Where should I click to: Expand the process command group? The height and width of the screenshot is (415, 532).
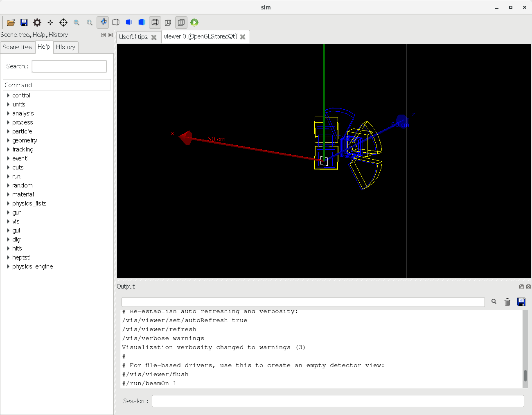coord(8,122)
